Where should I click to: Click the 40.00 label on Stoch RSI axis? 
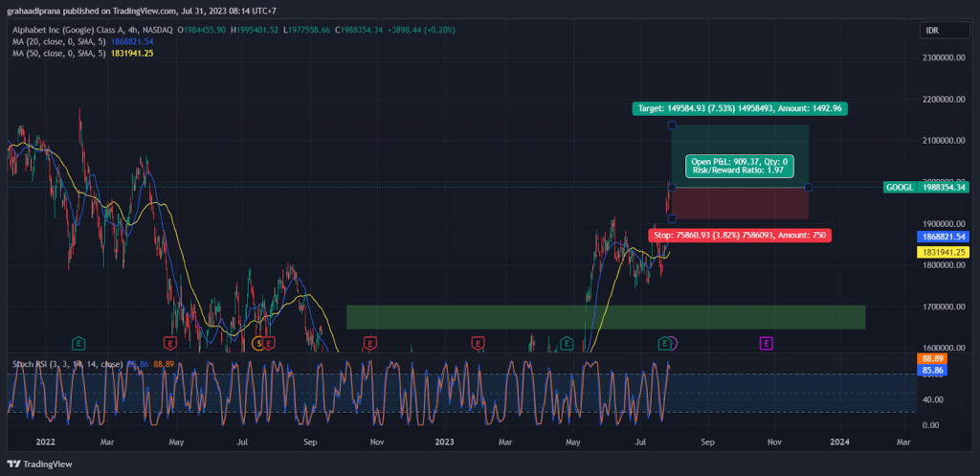point(931,399)
